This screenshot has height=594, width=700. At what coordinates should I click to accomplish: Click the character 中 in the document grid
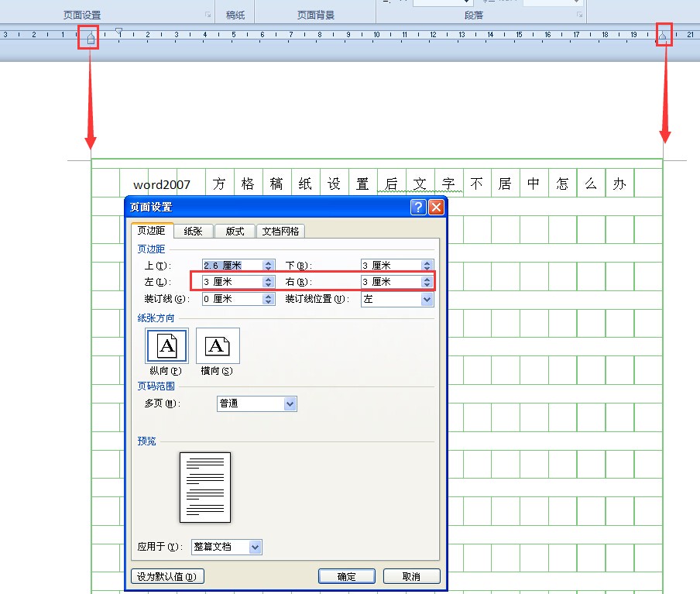pyautogui.click(x=534, y=184)
